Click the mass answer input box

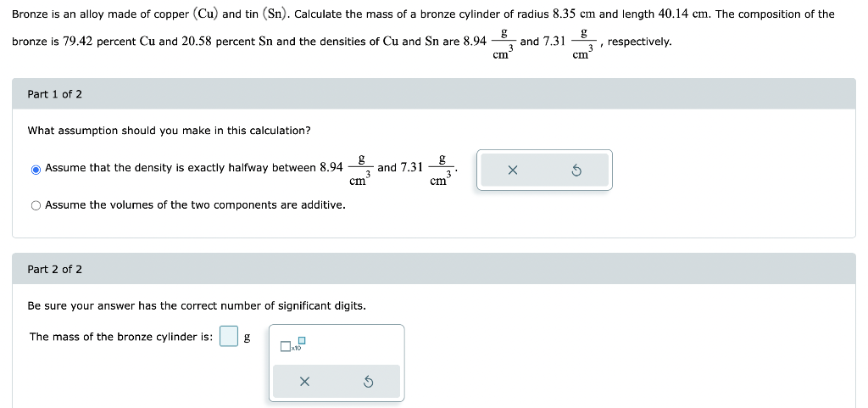pos(229,336)
